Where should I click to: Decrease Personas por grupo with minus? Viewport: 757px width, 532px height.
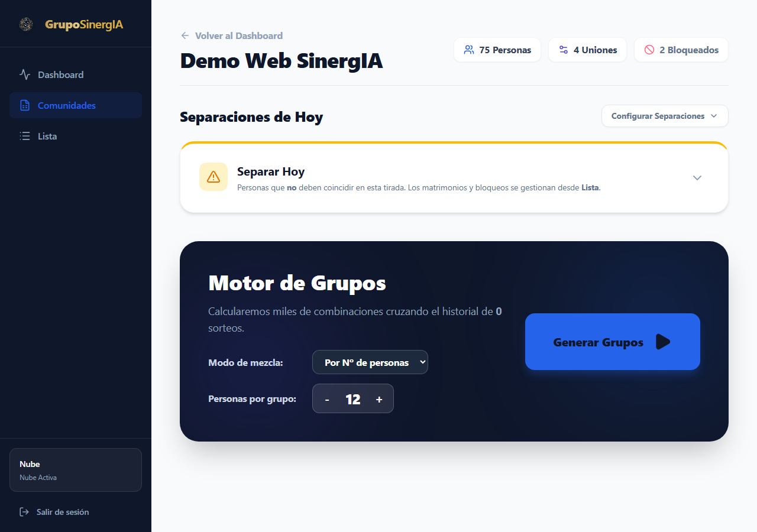coord(327,400)
